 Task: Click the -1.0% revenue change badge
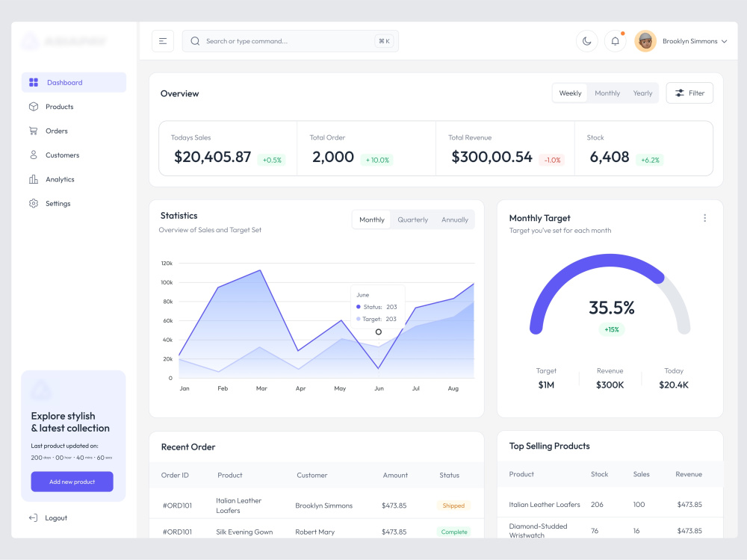(552, 160)
